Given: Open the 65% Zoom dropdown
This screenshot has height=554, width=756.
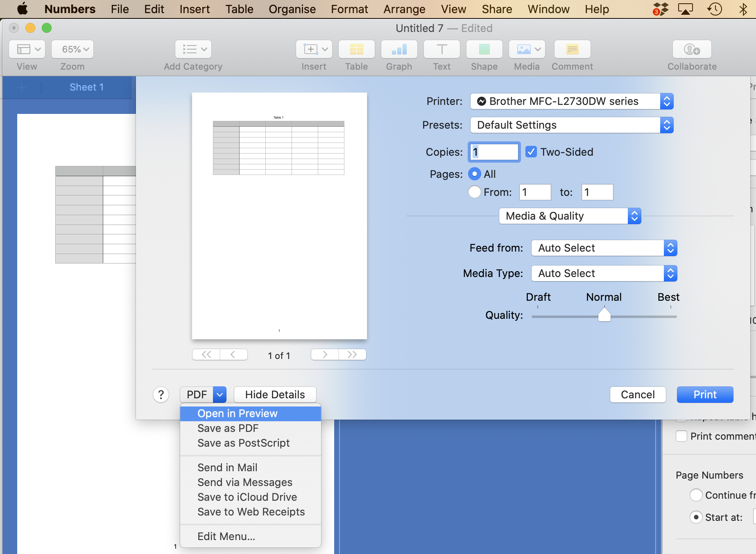Looking at the screenshot, I should [x=72, y=49].
